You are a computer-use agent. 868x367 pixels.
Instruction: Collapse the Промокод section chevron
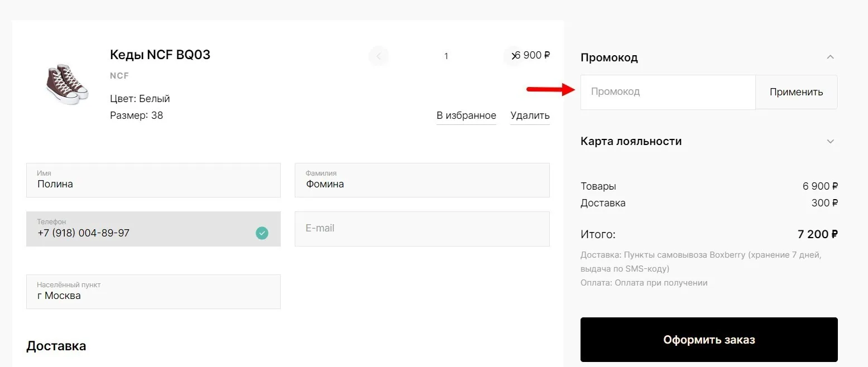pos(830,57)
